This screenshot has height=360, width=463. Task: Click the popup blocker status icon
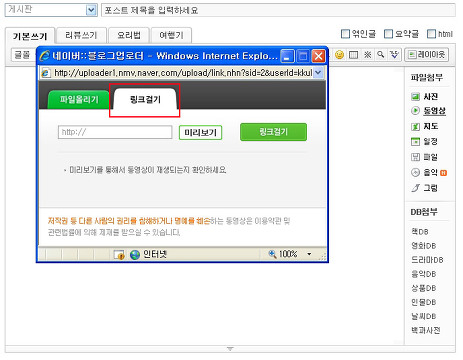coord(119,255)
